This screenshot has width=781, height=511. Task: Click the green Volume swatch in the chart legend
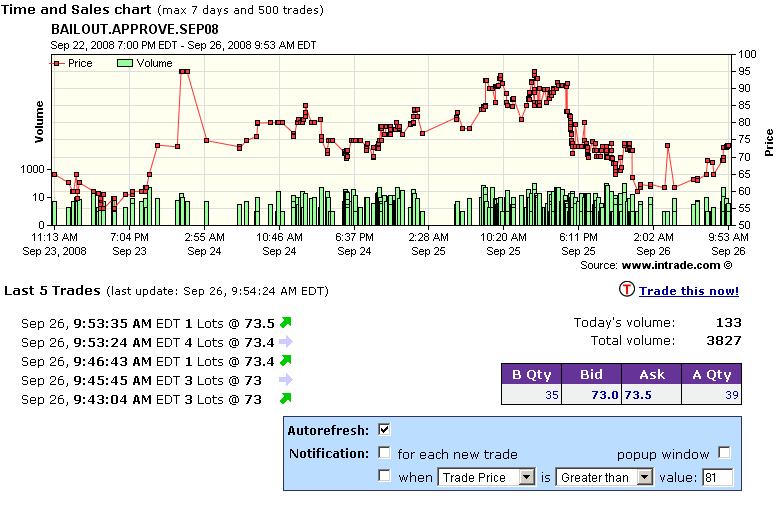click(x=125, y=63)
